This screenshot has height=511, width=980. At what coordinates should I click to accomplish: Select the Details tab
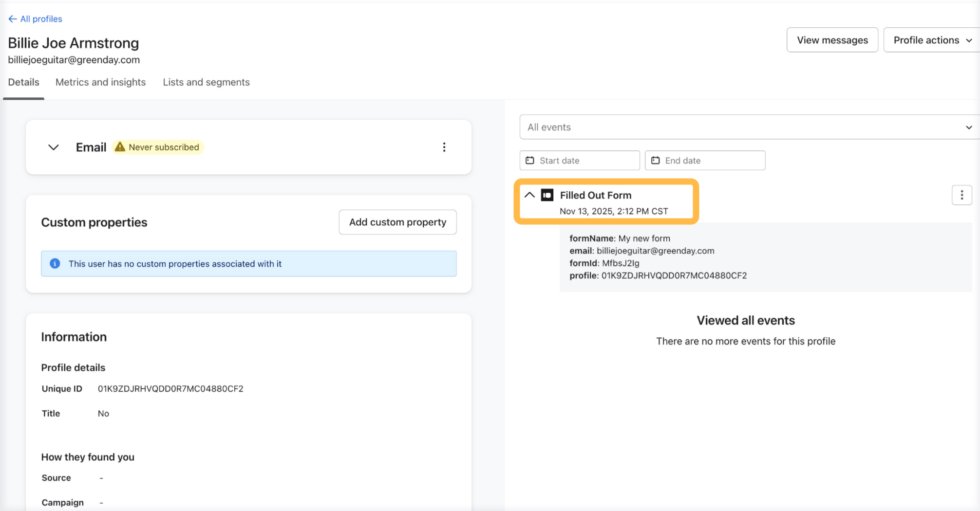click(23, 82)
